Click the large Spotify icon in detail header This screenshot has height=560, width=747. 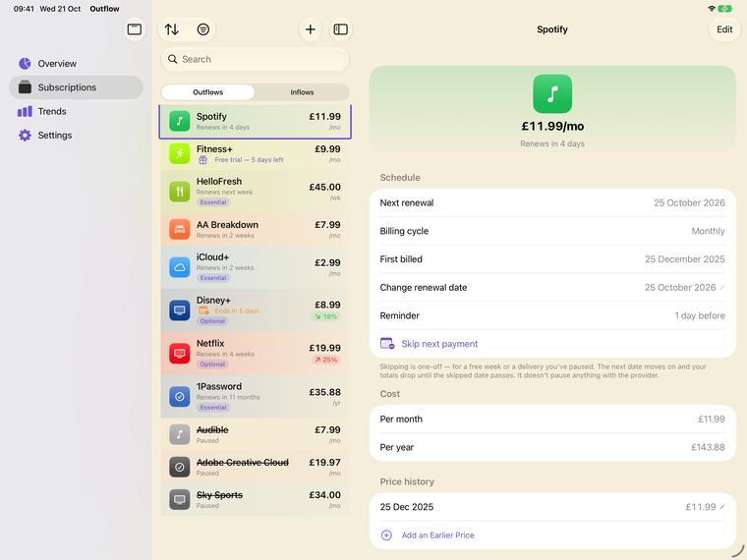point(552,93)
